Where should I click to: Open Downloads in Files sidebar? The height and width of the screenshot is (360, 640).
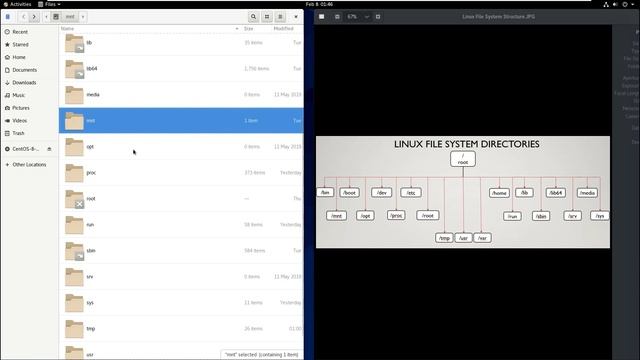click(x=29, y=82)
